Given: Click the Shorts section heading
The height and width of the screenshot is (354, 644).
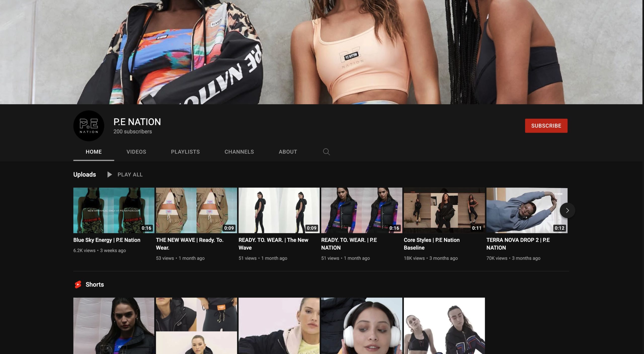Looking at the screenshot, I should point(95,284).
